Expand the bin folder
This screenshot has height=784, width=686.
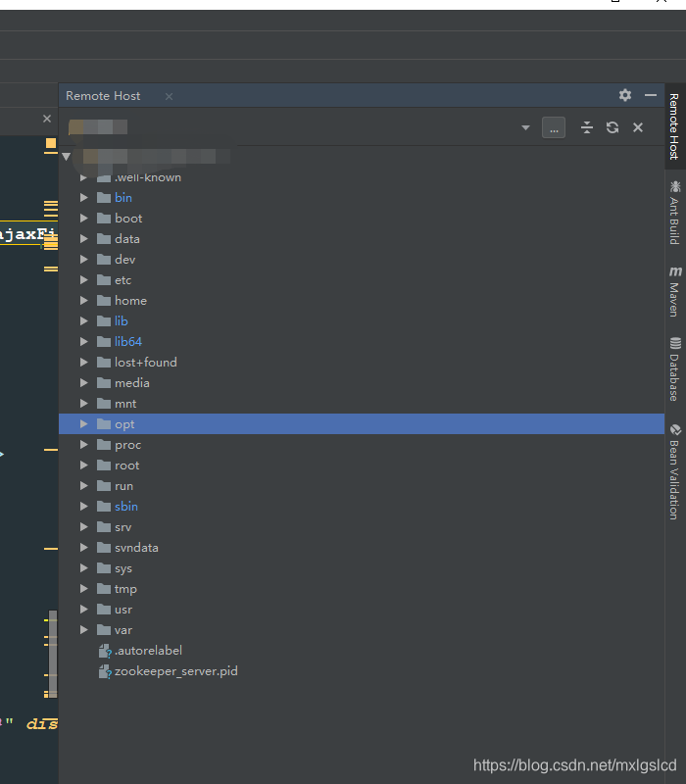tap(84, 198)
